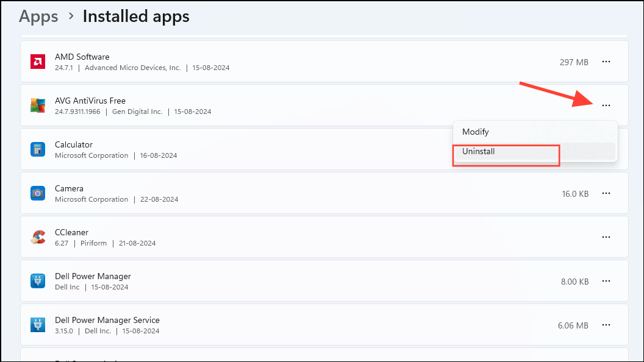The height and width of the screenshot is (362, 644).
Task: Click Dell Power Manager Service name
Action: [107, 320]
